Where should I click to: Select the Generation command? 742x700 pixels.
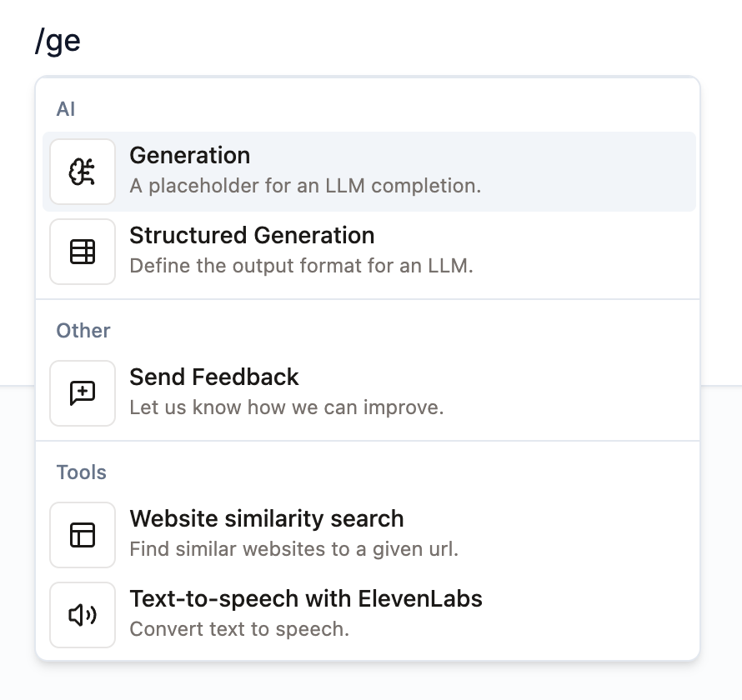pos(190,156)
